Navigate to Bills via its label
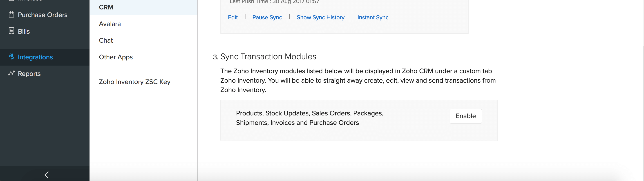This screenshot has height=181, width=644. (24, 31)
